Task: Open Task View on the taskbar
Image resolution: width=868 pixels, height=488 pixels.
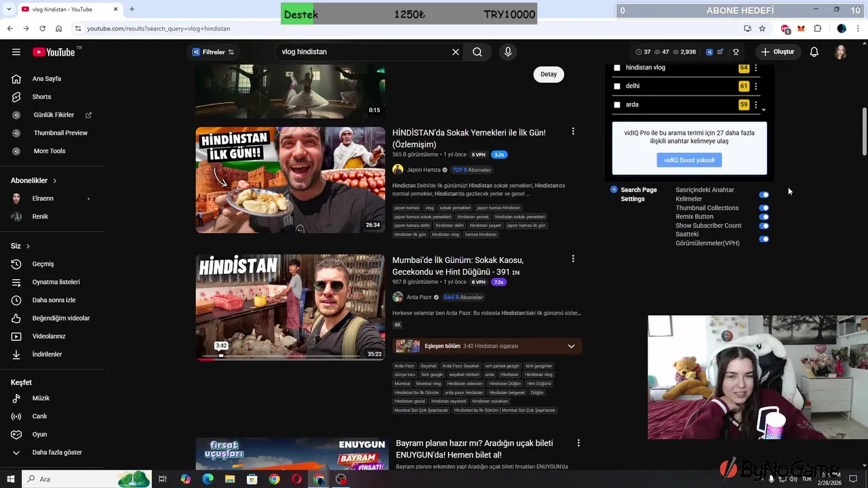Action: (163, 479)
